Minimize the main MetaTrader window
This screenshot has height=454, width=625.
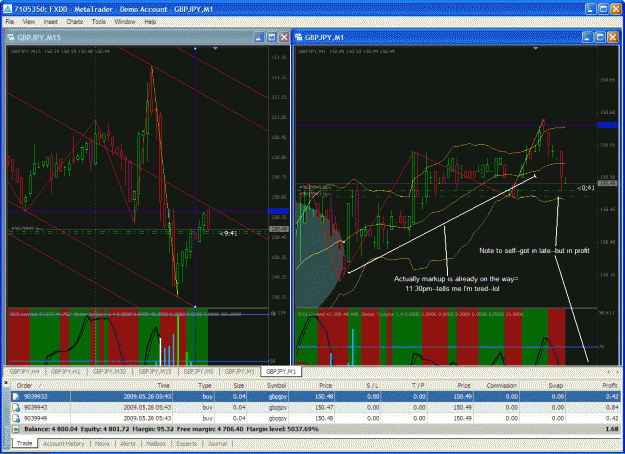coord(591,9)
